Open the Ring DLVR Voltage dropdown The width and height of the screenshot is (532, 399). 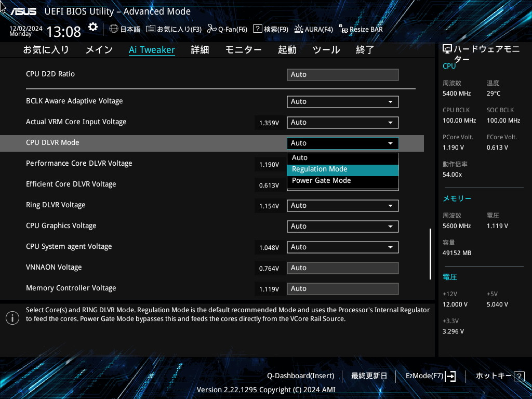[x=343, y=206]
